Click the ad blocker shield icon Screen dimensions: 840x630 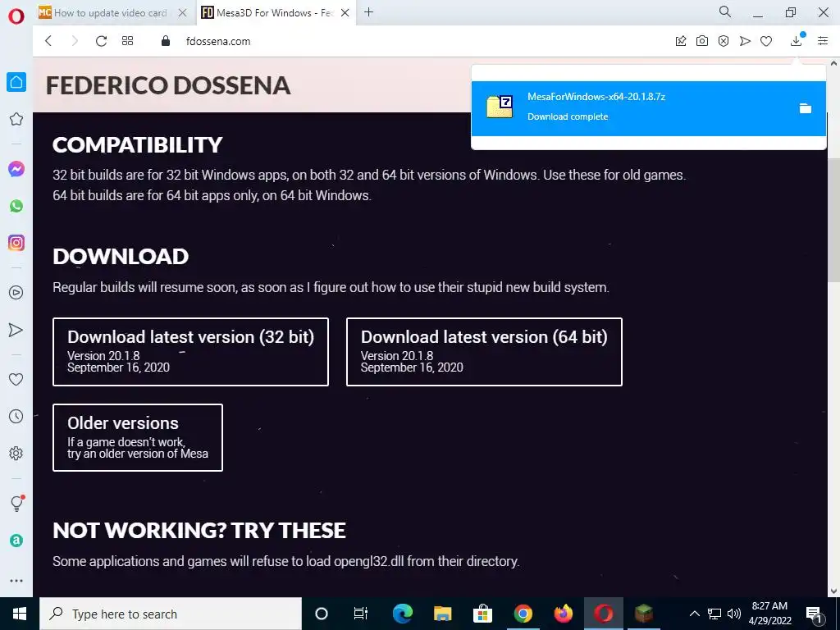(724, 41)
